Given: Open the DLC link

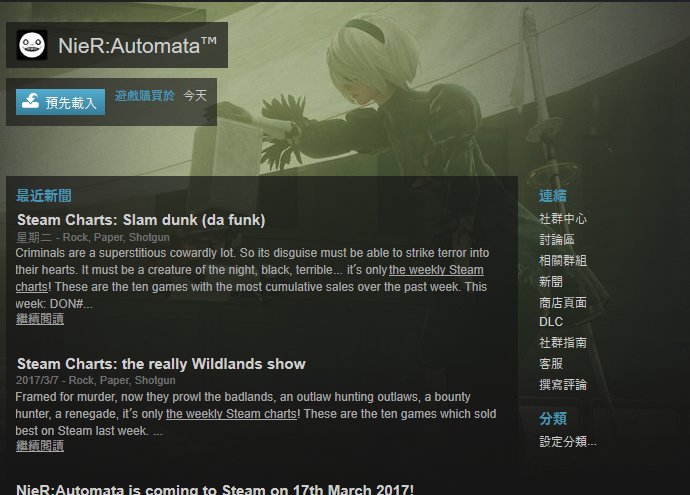Looking at the screenshot, I should (551, 322).
